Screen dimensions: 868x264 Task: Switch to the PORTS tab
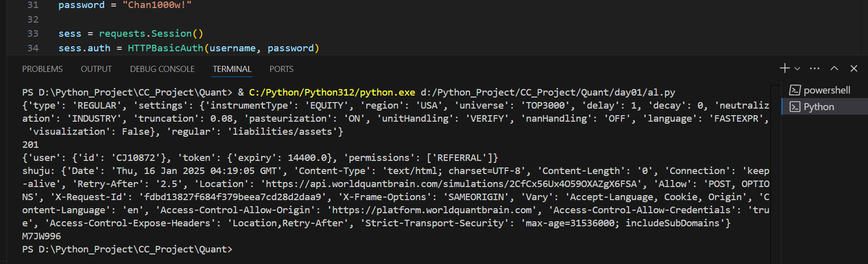[x=281, y=69]
